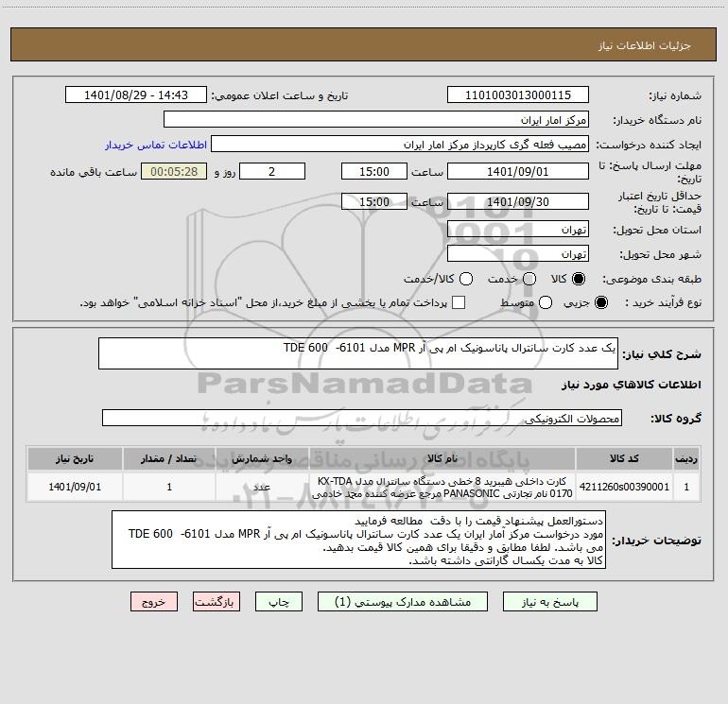This screenshot has height=704, width=728.
Task: Select the جزیی purchase type radio
Action: [x=601, y=302]
